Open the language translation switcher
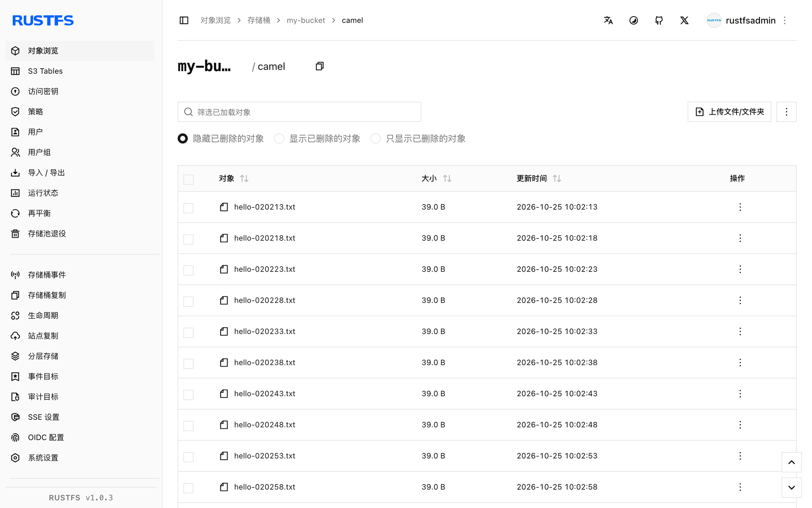The image size is (812, 508). click(x=608, y=20)
